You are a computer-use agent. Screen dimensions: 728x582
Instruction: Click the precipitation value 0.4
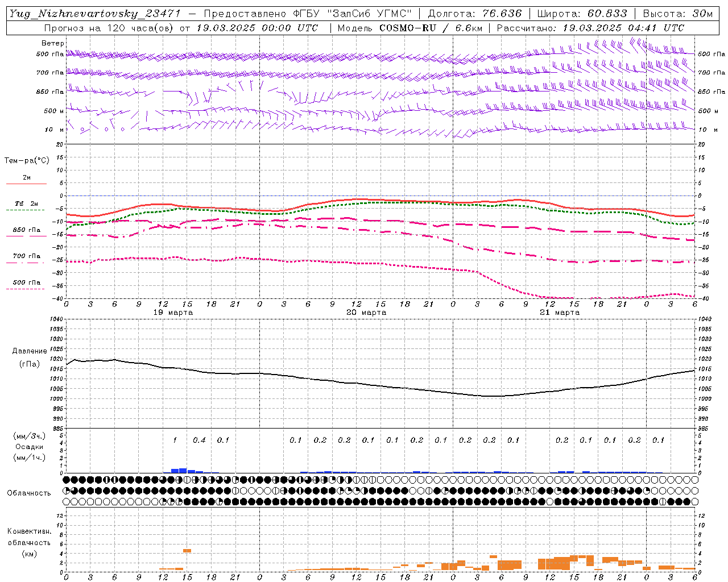pos(199,440)
